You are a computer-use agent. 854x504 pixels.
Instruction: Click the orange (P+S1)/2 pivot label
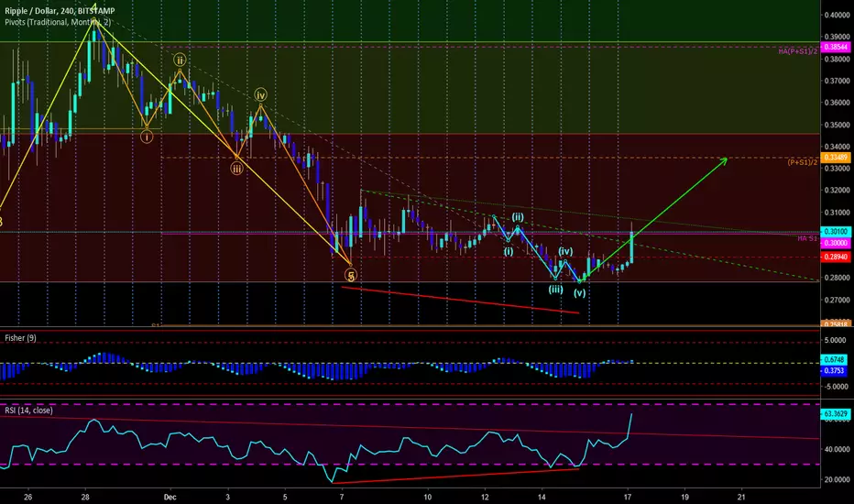pos(803,162)
